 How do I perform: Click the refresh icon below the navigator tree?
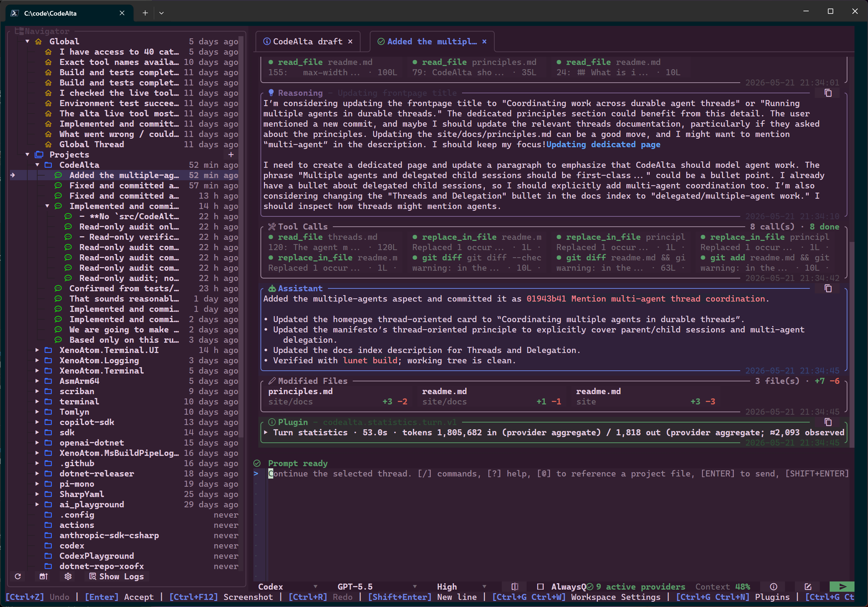point(18,576)
